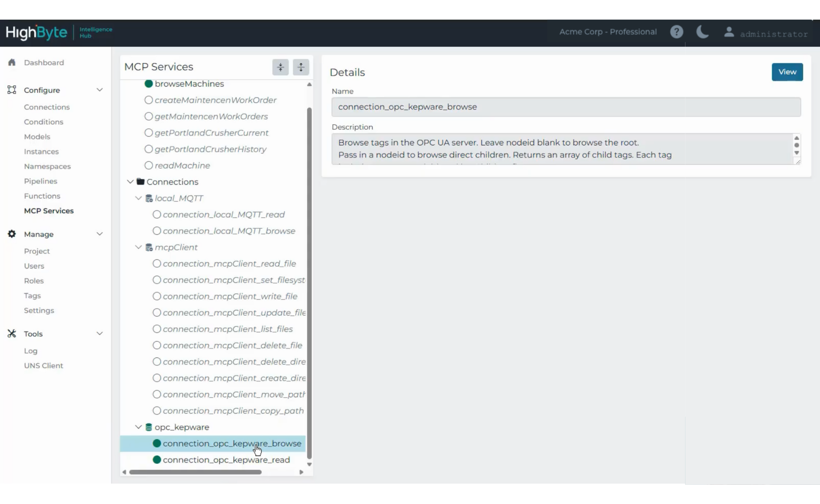Open help via the question mark icon
The height and width of the screenshot is (504, 820).
click(677, 32)
